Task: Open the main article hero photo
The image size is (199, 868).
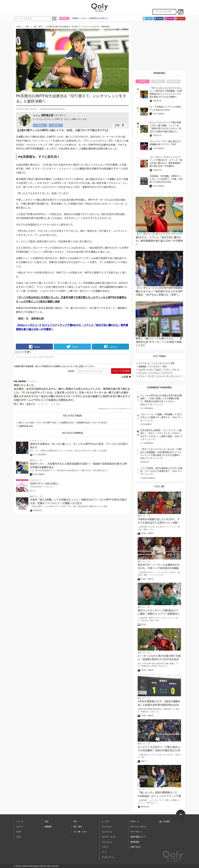Action: (72, 60)
